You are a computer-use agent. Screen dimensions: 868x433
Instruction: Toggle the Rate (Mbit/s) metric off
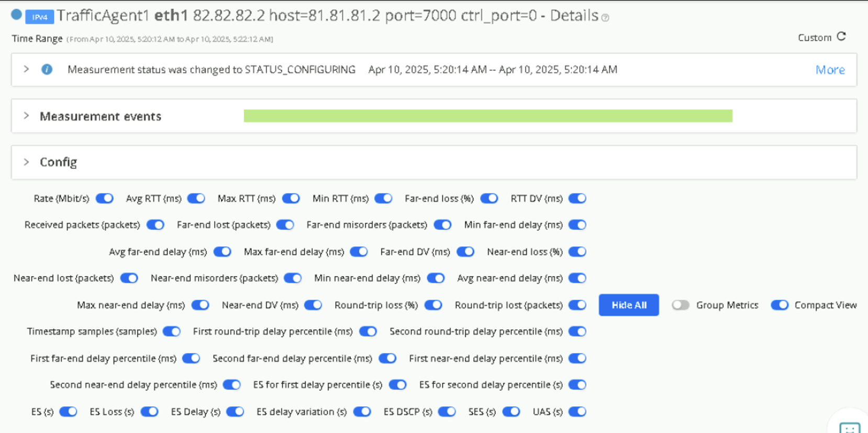click(x=105, y=199)
